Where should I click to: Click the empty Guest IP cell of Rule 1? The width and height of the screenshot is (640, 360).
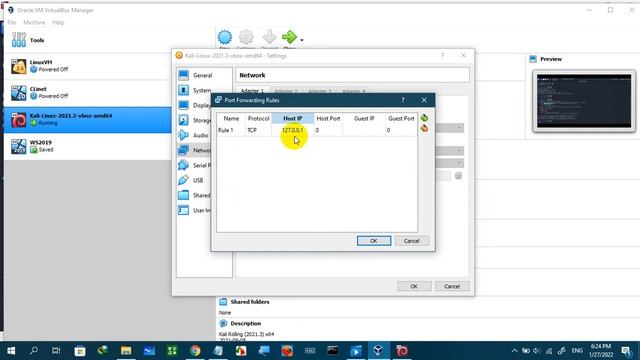click(364, 130)
